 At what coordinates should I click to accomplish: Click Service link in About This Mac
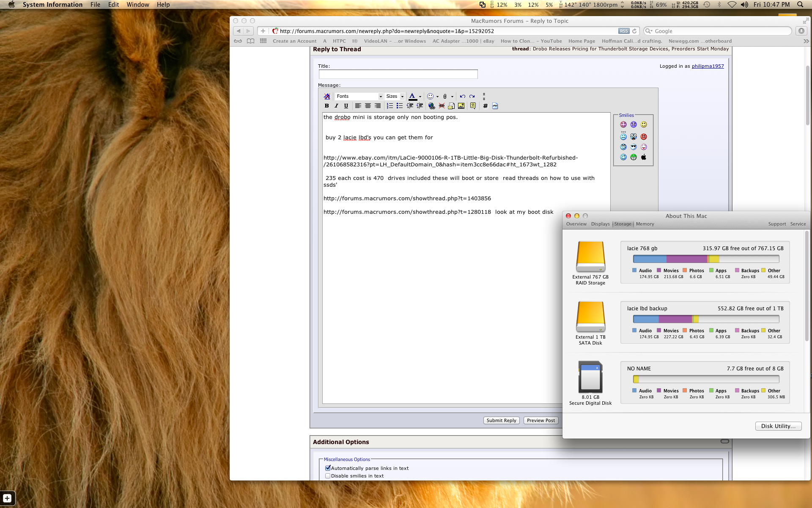coord(798,224)
